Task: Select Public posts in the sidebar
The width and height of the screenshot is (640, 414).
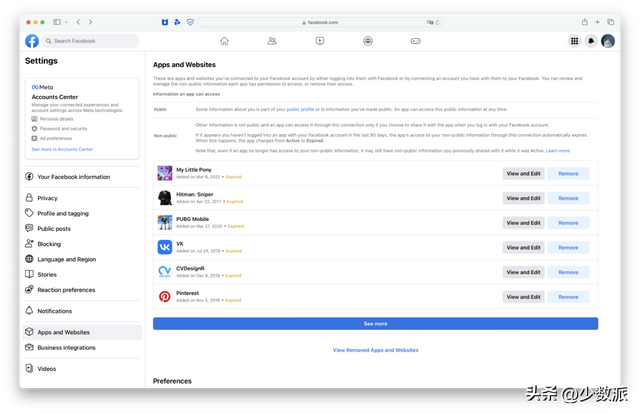Action: [x=82, y=229]
